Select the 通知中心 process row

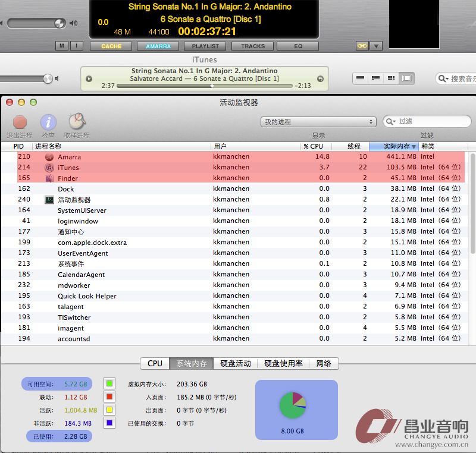235,232
